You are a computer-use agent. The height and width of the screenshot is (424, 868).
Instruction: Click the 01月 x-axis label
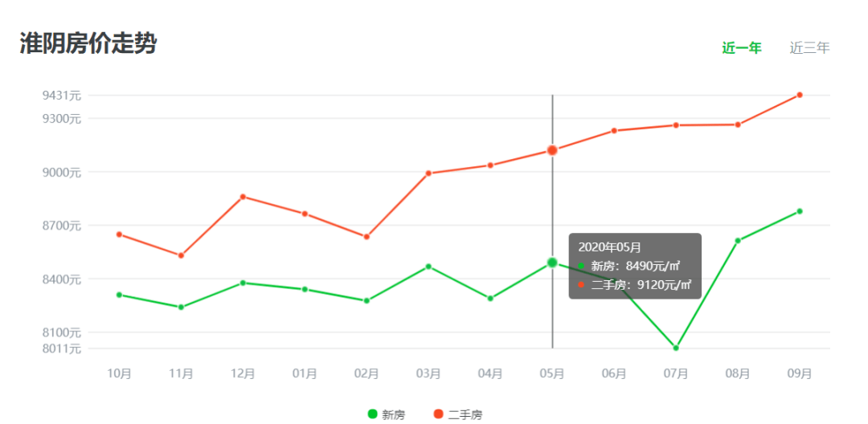[305, 373]
